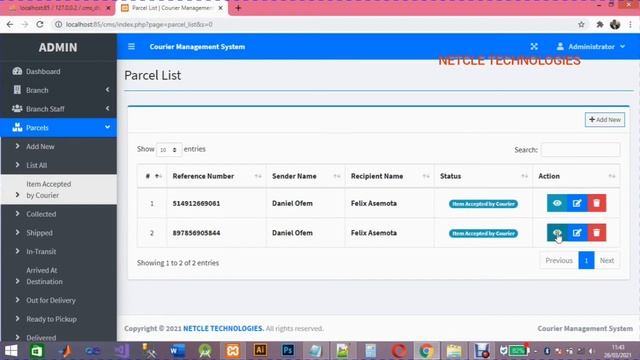Sort by Action column
640x360 pixels.
(x=576, y=176)
